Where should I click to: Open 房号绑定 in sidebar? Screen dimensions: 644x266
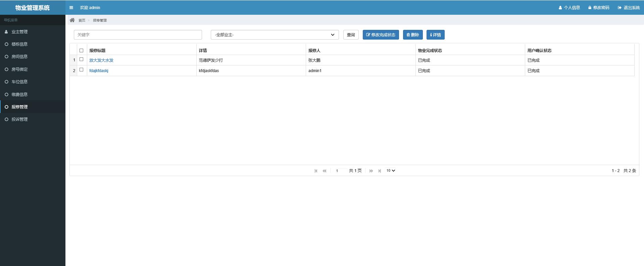[x=33, y=69]
